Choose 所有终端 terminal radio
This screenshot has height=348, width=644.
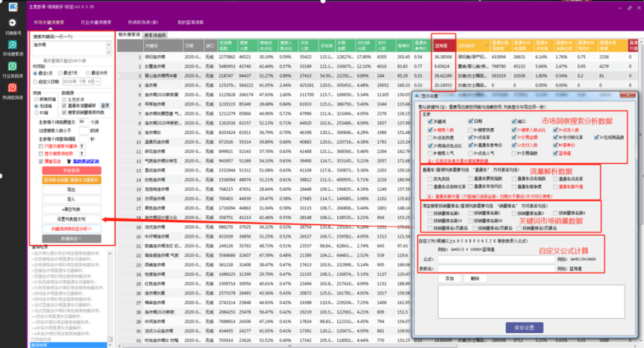coord(36,100)
